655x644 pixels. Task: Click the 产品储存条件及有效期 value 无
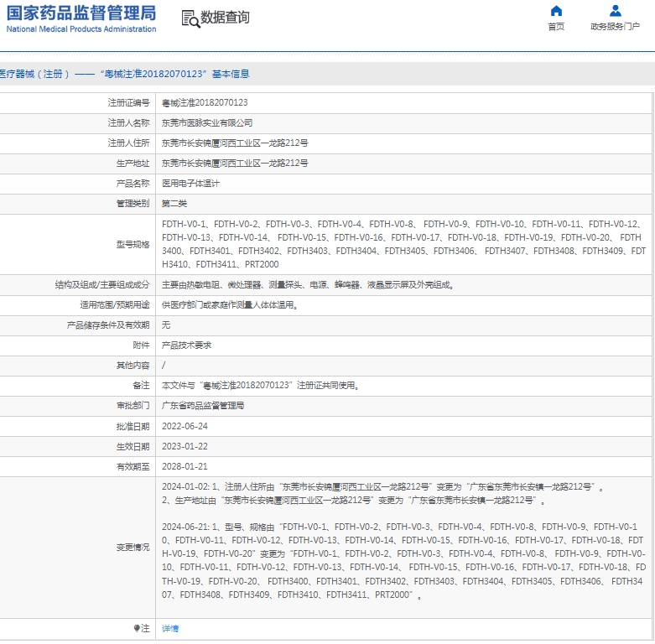tap(166, 325)
